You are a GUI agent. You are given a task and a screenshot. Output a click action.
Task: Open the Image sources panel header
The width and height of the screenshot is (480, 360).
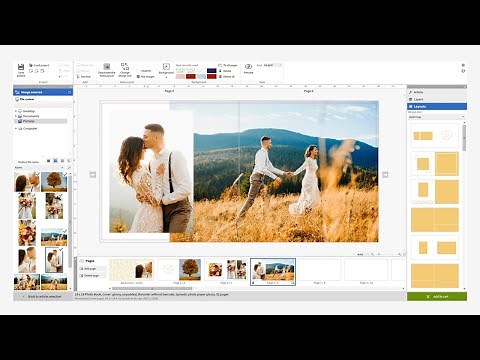pyautogui.click(x=43, y=92)
